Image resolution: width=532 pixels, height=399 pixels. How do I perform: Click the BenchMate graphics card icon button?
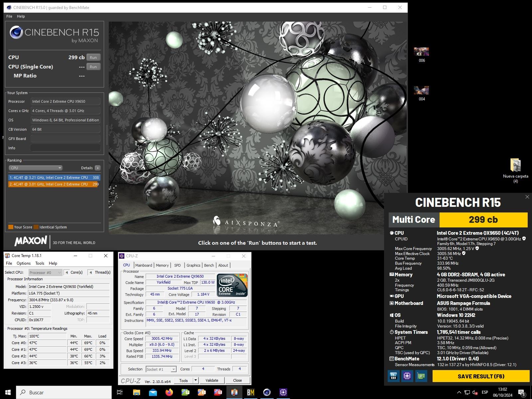421,376
